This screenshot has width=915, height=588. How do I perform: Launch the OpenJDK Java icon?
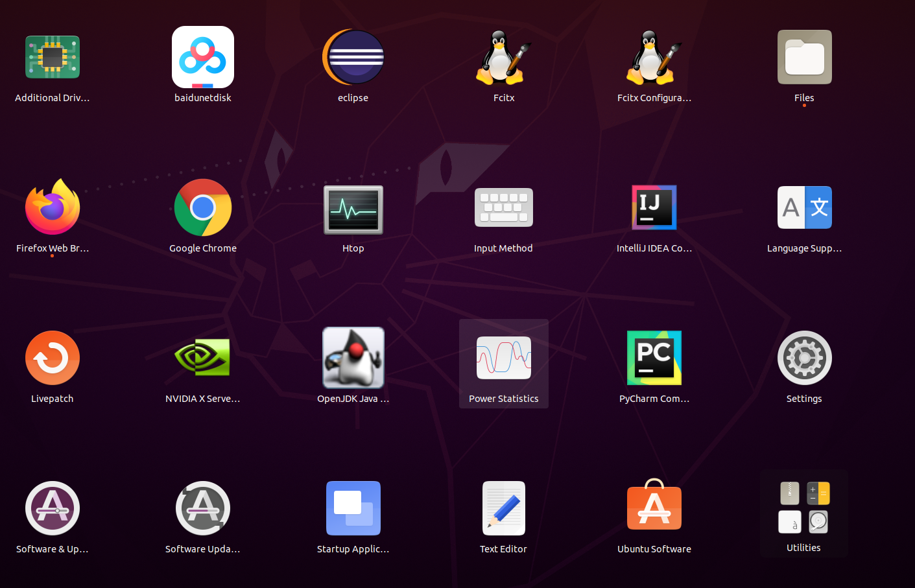click(x=353, y=358)
